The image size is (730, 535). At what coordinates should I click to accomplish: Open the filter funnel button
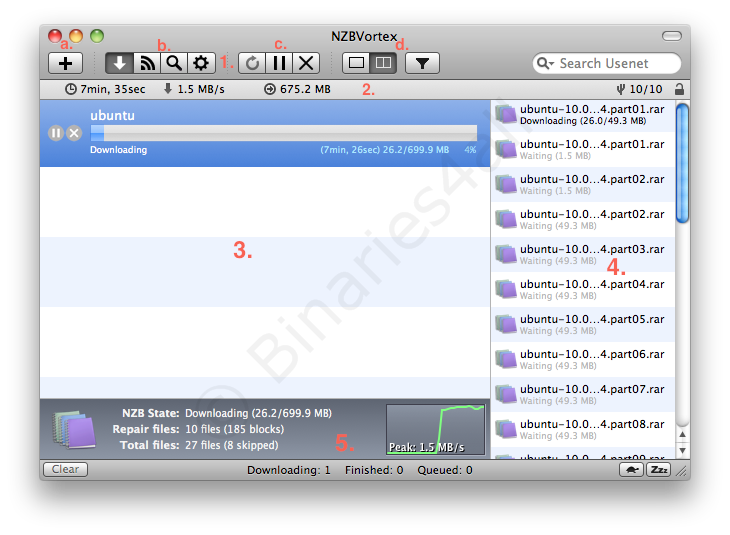coord(422,63)
